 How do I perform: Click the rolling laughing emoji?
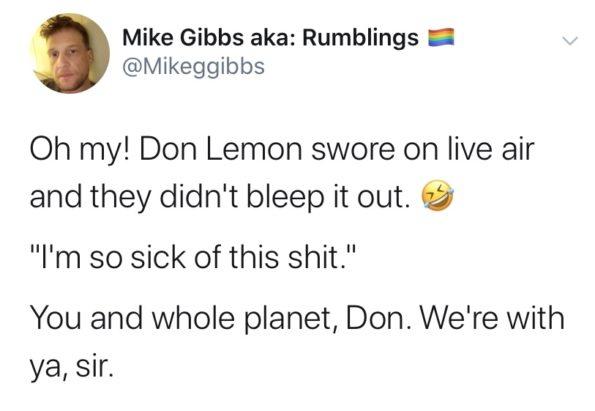click(x=437, y=196)
